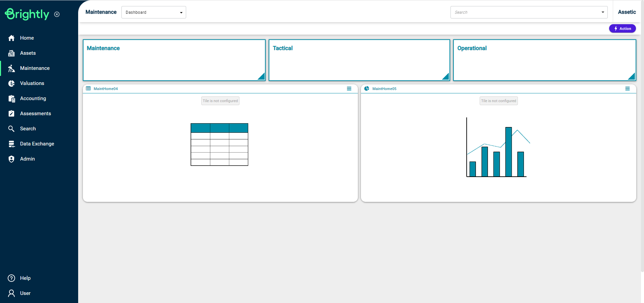Click the pie chart icon beside MaintHome05

click(x=367, y=89)
